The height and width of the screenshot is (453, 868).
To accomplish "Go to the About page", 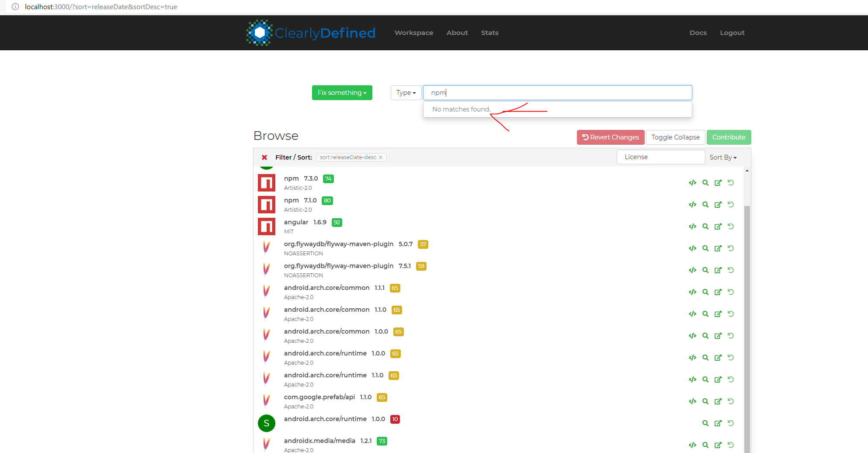I will [457, 33].
